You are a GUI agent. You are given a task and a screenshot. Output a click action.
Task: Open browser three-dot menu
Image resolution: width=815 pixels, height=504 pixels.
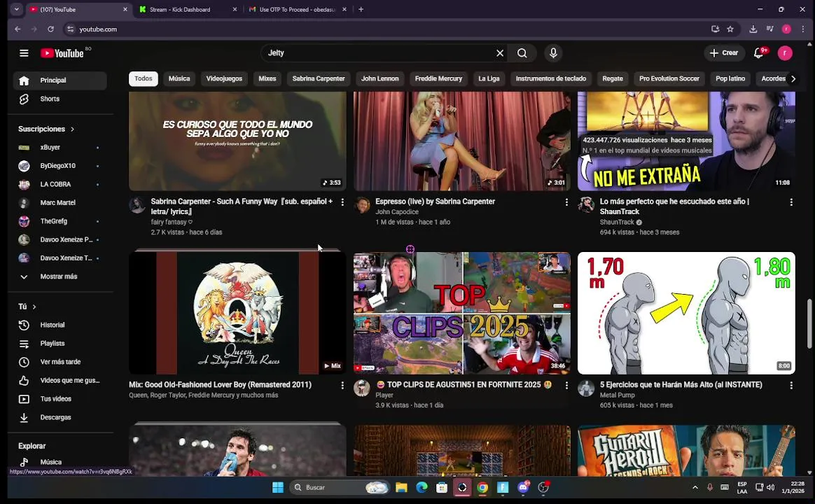tap(803, 29)
